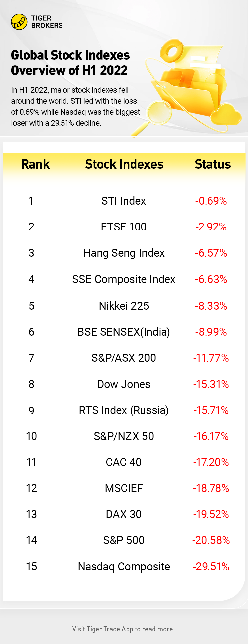This screenshot has height=644, width=248.
Task: Open the 'Visit Tiger Trade App' link
Action: tap(122, 629)
